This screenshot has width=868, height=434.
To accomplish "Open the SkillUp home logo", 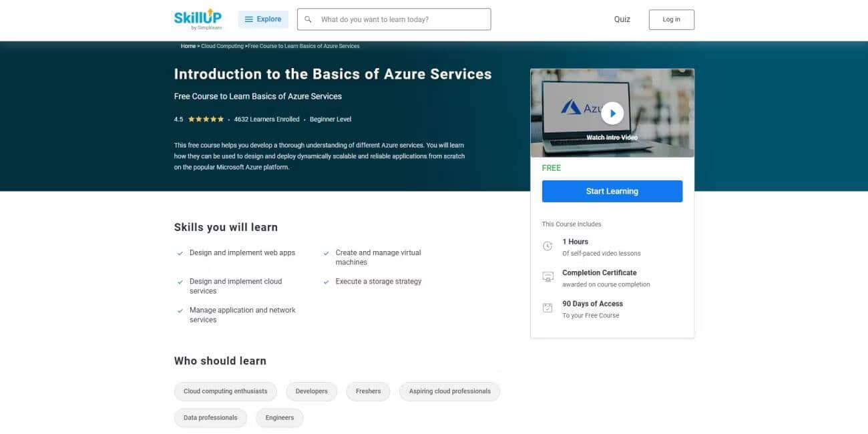I will pos(198,19).
